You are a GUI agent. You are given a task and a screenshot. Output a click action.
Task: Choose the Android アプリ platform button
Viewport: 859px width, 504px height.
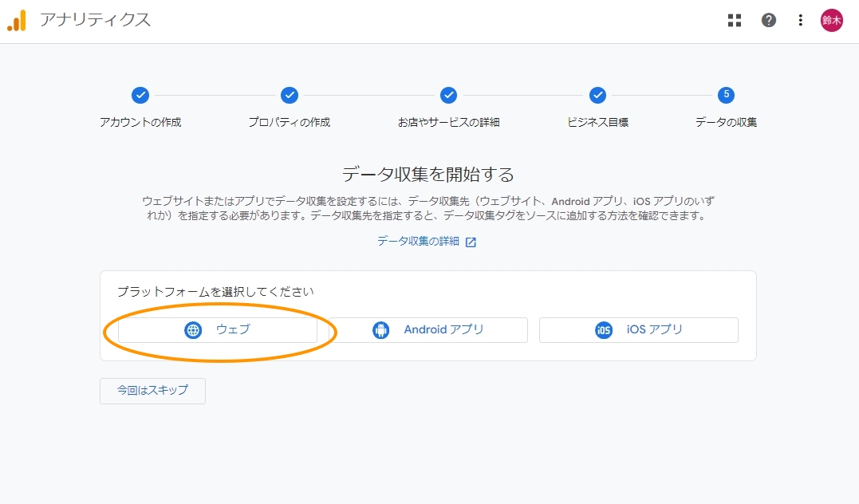pyautogui.click(x=428, y=330)
